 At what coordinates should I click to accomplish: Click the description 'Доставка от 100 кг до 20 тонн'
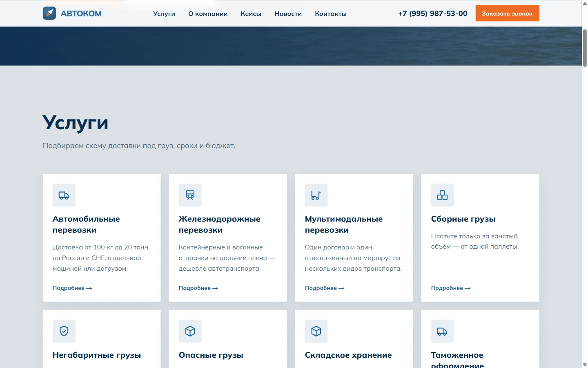tap(100, 258)
